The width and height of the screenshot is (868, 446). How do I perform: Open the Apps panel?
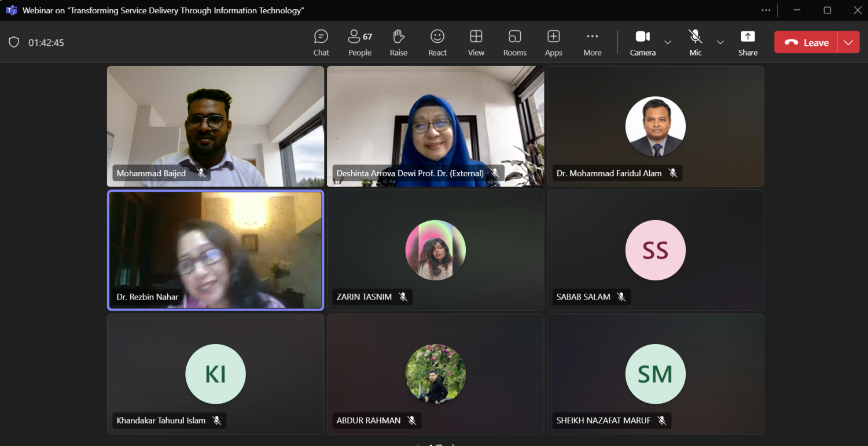click(553, 43)
